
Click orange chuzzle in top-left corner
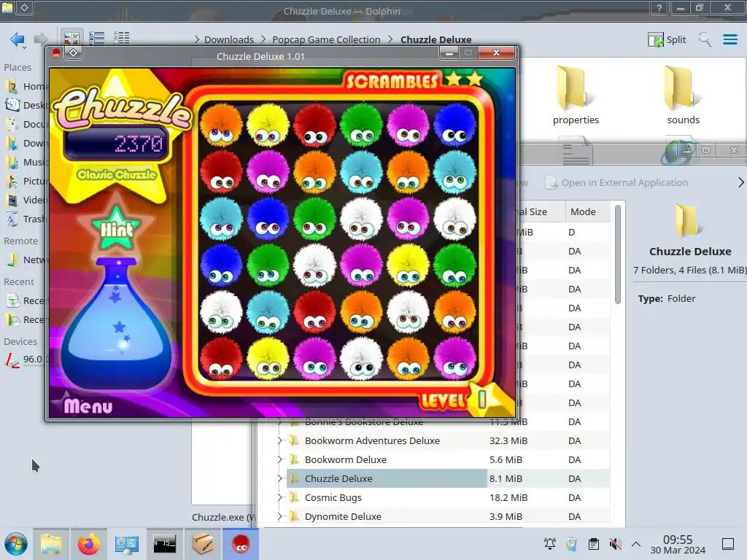[221, 125]
